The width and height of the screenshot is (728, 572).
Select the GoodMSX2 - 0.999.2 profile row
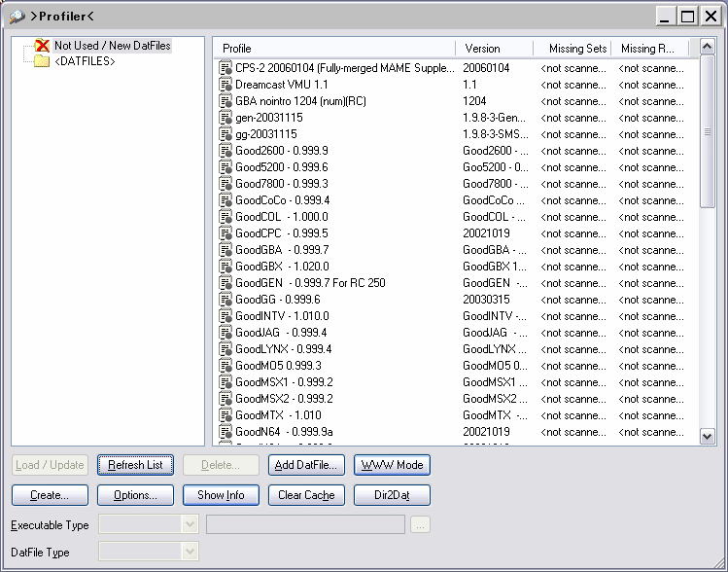point(284,399)
